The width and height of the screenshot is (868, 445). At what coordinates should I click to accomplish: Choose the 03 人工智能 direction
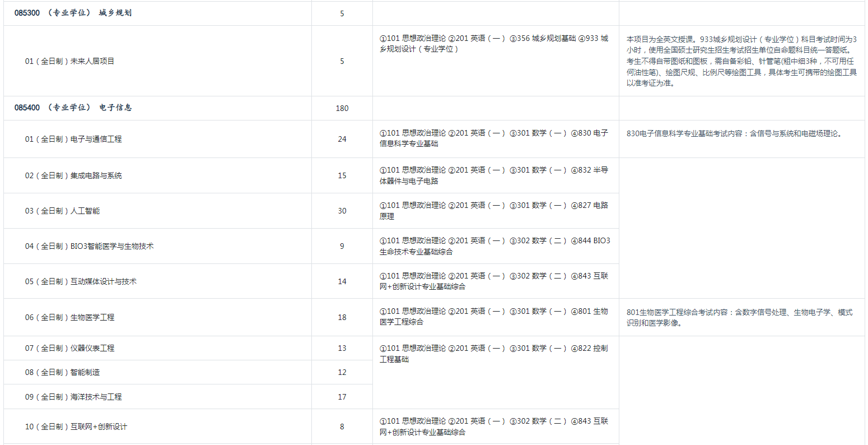point(62,211)
